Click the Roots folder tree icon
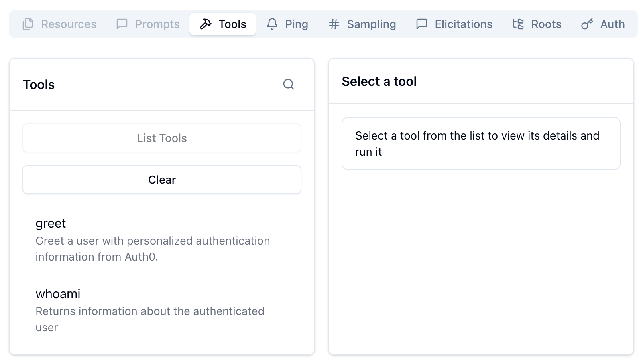This screenshot has height=364, width=643. point(518,24)
